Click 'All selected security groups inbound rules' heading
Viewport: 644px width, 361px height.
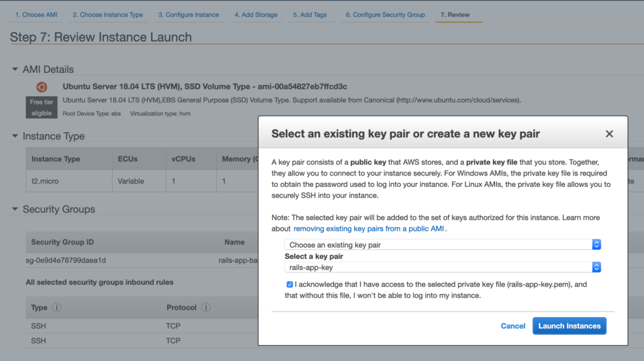[x=99, y=282]
